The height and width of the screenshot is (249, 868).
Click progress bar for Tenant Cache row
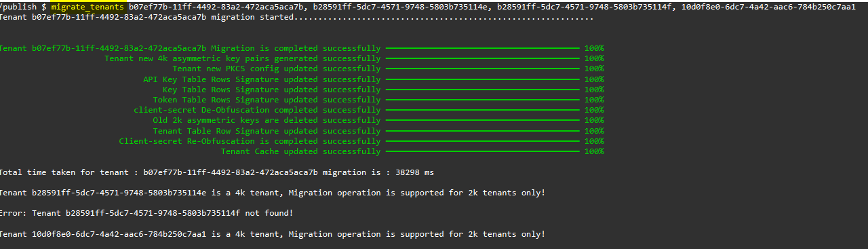[x=482, y=152]
